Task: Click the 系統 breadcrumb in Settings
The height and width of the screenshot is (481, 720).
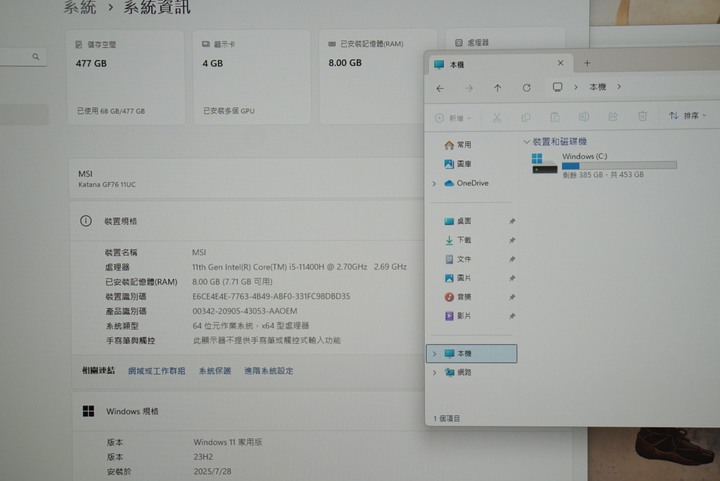Action: 80,7
